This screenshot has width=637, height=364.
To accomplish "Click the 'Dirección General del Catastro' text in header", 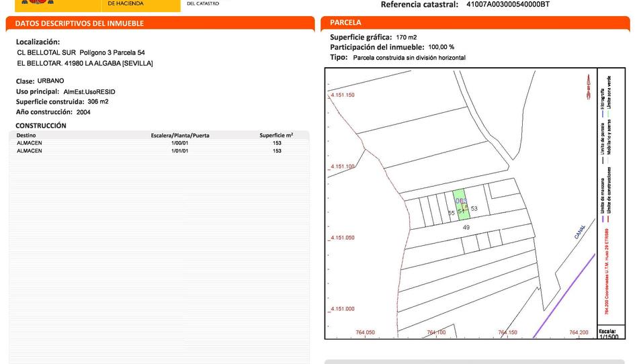I will click(202, 4).
